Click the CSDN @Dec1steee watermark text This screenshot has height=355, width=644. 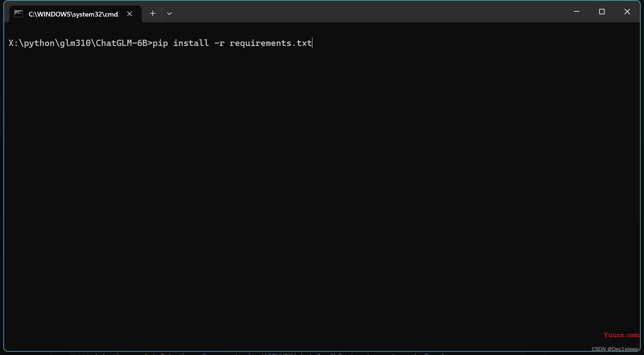coord(615,349)
